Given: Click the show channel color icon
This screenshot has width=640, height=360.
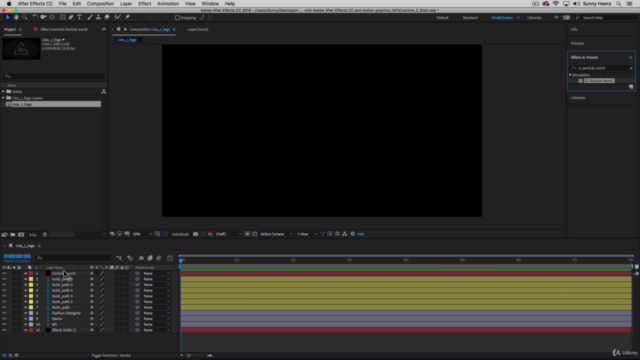Looking at the screenshot, I should pos(210,234).
